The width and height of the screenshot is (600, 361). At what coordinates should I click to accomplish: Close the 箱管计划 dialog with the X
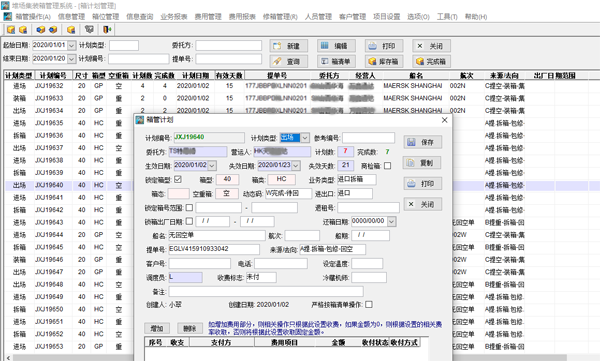click(444, 120)
